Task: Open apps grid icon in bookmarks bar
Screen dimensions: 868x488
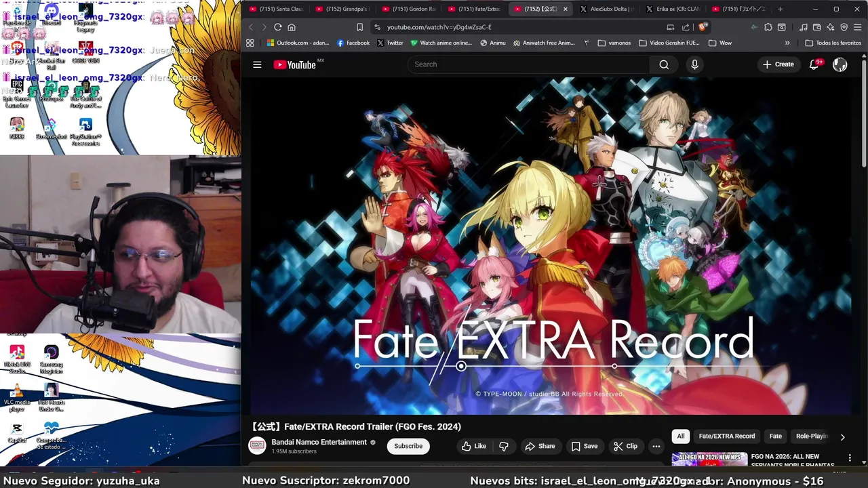Action: [x=250, y=43]
